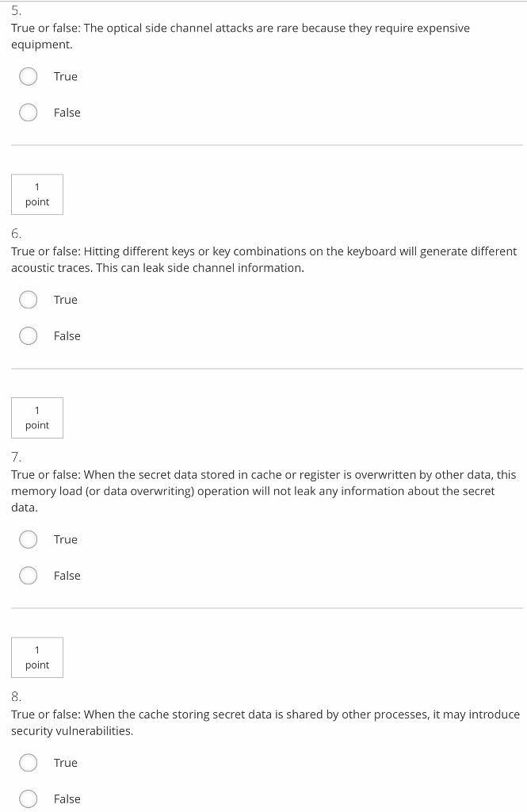Mark True radio circle for keyboard acoustic traces question
The height and width of the screenshot is (812, 527).
pyautogui.click(x=29, y=300)
